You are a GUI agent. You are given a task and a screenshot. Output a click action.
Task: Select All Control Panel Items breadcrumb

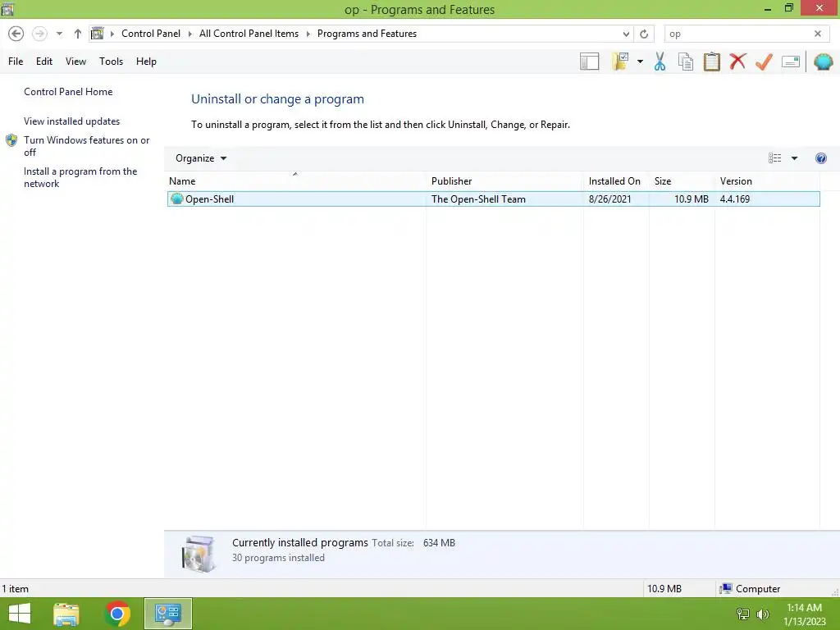pyautogui.click(x=249, y=34)
